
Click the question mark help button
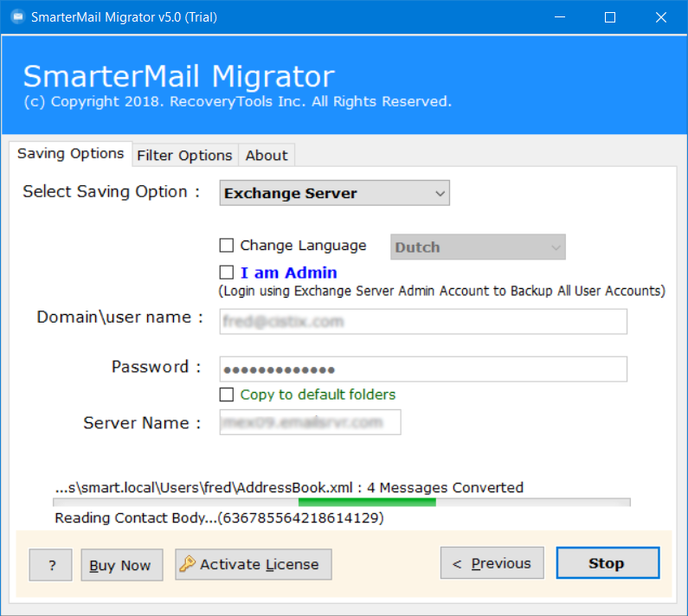coord(50,565)
